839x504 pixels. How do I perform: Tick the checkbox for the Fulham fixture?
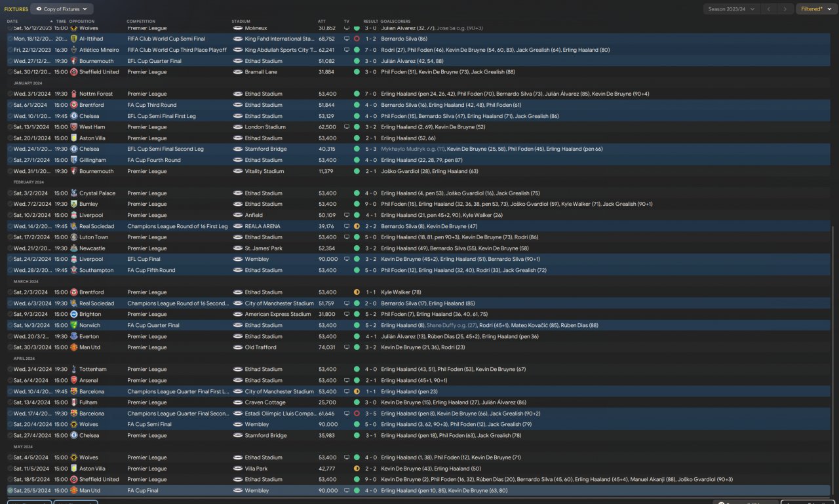point(10,402)
